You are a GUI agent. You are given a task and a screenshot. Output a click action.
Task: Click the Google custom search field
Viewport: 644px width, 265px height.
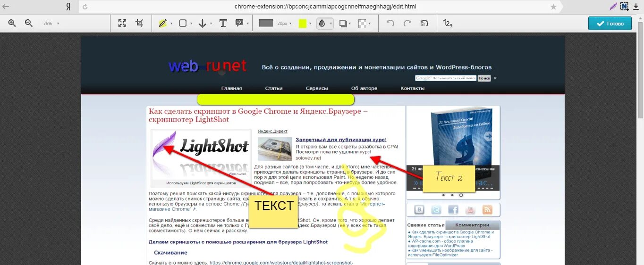pyautogui.click(x=446, y=78)
